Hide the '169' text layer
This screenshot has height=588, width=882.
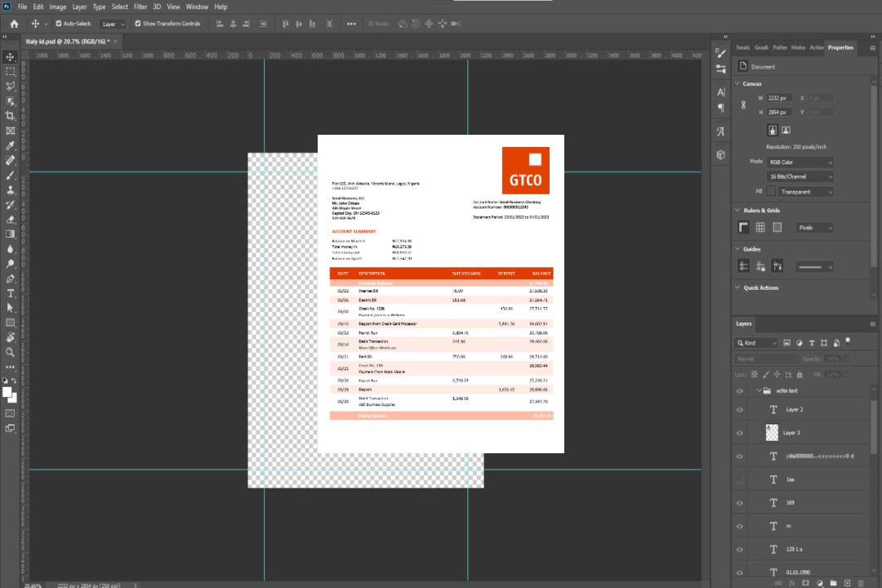[740, 503]
